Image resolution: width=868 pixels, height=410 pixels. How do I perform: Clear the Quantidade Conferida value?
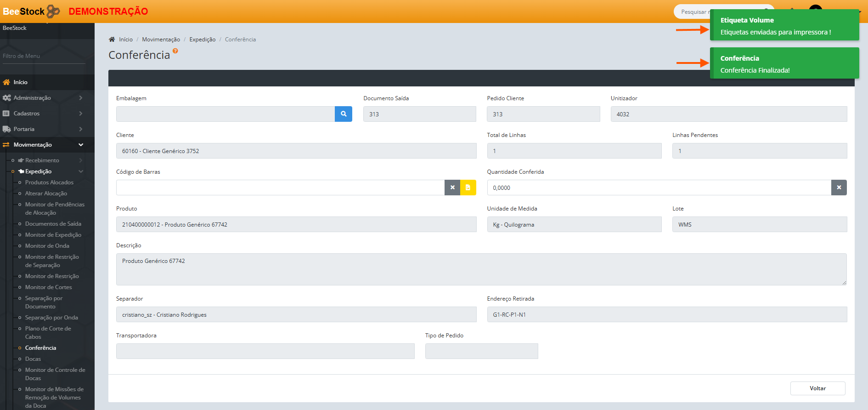tap(839, 188)
